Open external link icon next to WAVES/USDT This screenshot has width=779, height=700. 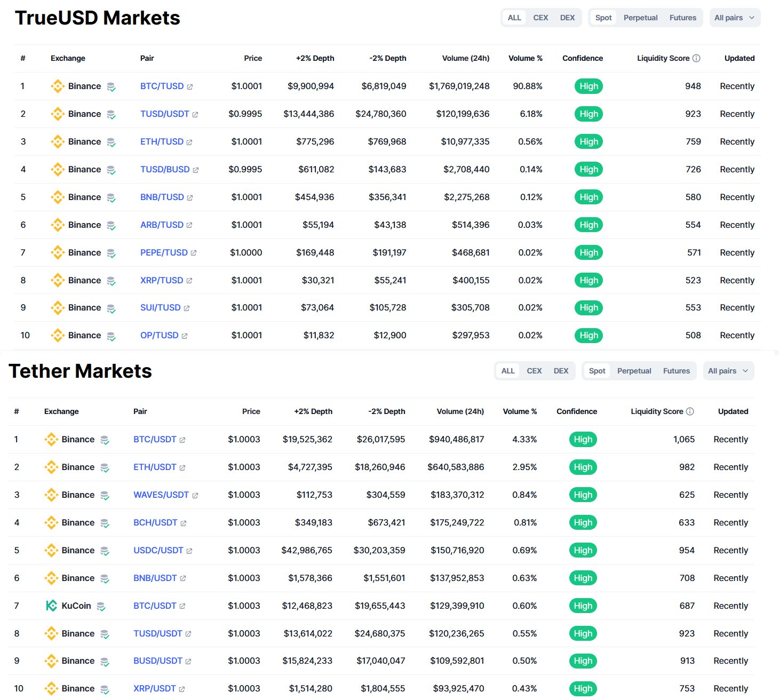(195, 496)
